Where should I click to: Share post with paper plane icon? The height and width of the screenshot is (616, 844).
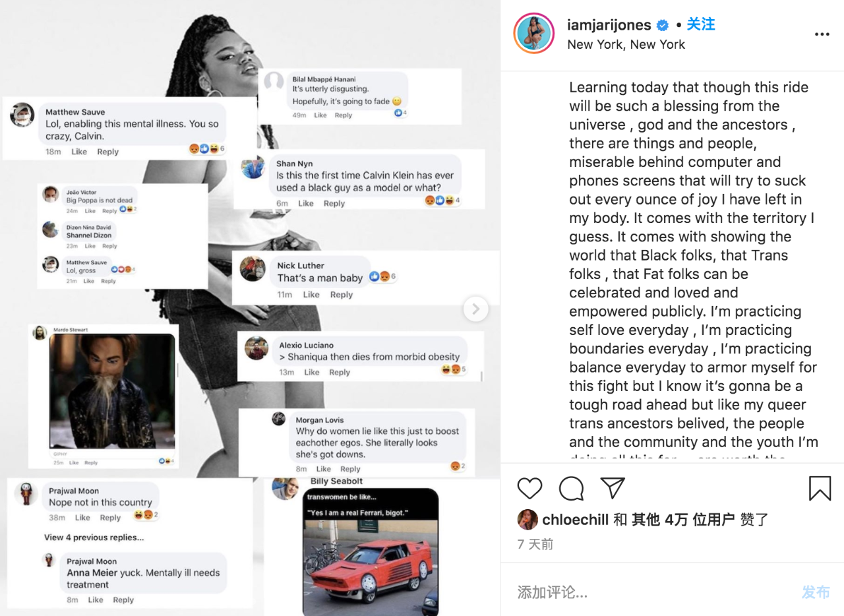(613, 489)
